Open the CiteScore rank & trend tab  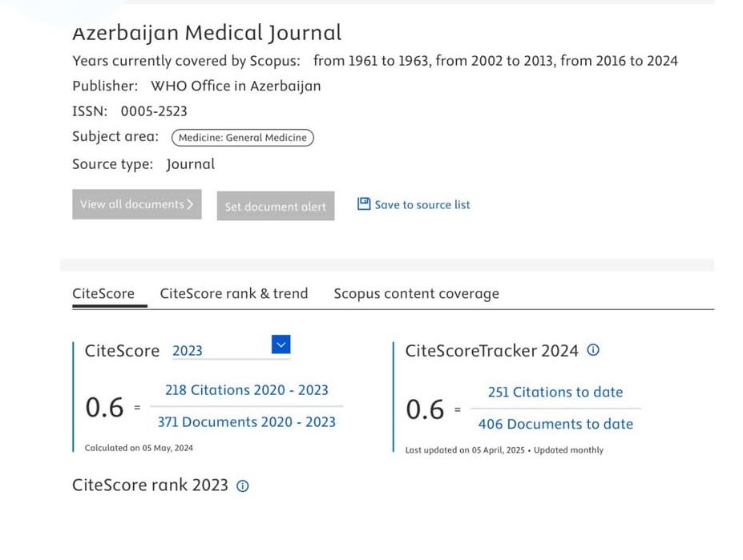234,293
